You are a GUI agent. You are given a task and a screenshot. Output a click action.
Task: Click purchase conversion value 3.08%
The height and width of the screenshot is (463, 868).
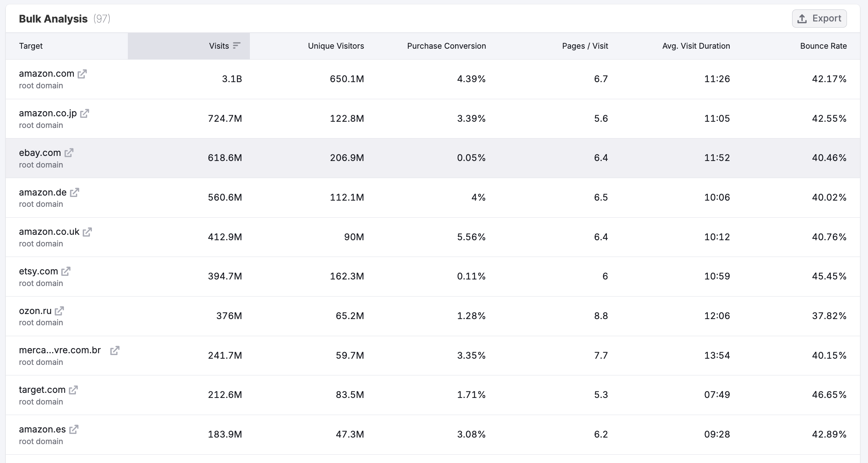(x=471, y=434)
